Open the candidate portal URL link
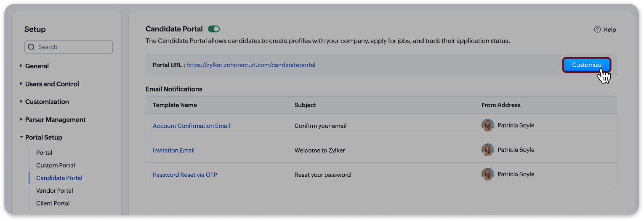Viewport: 644px width, 221px height. (250, 65)
